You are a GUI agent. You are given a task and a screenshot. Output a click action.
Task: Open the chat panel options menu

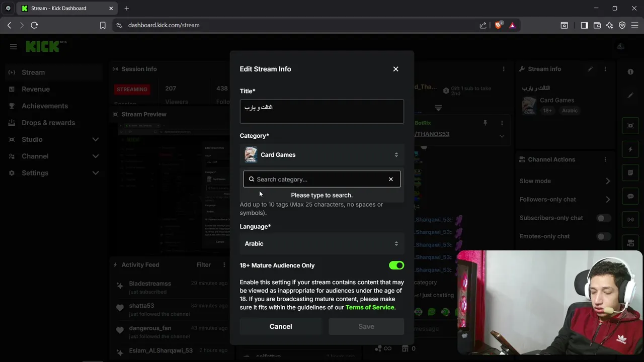pos(504,69)
